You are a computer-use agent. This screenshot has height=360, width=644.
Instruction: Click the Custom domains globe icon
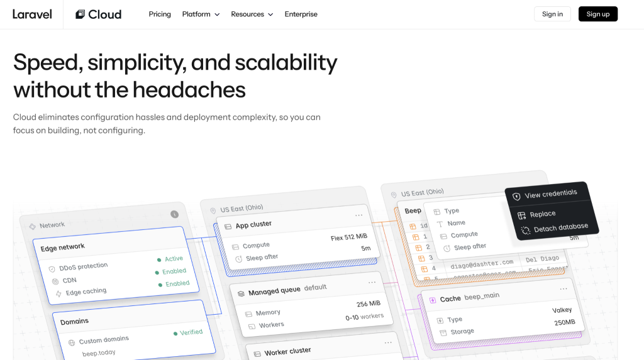(x=72, y=342)
